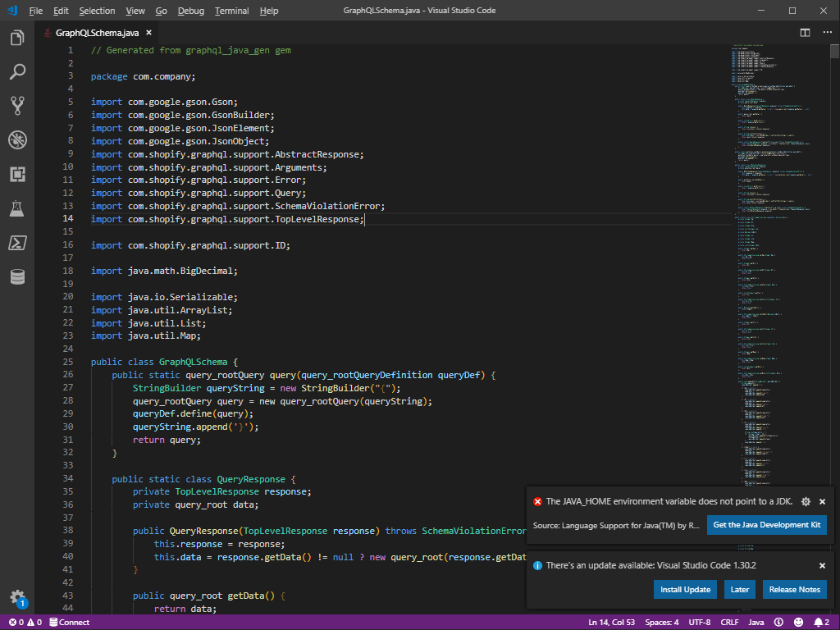The height and width of the screenshot is (630, 840).
Task: Click the Install Update button
Action: tap(685, 589)
